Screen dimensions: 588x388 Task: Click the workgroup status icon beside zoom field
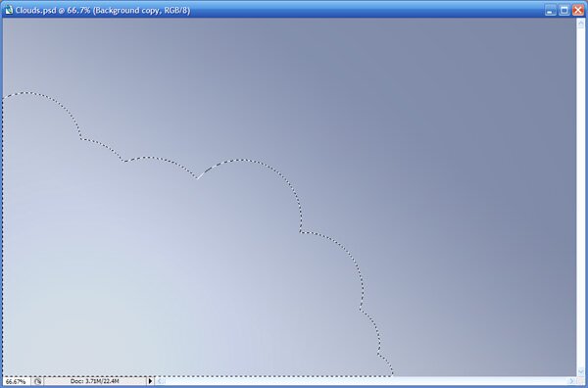37,381
